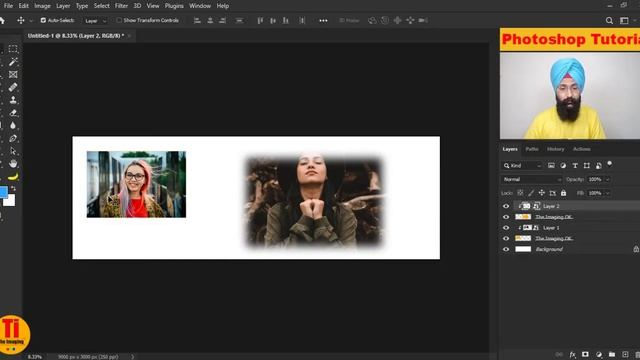
Task: Toggle lock transparent pixels
Action: pyautogui.click(x=520, y=193)
